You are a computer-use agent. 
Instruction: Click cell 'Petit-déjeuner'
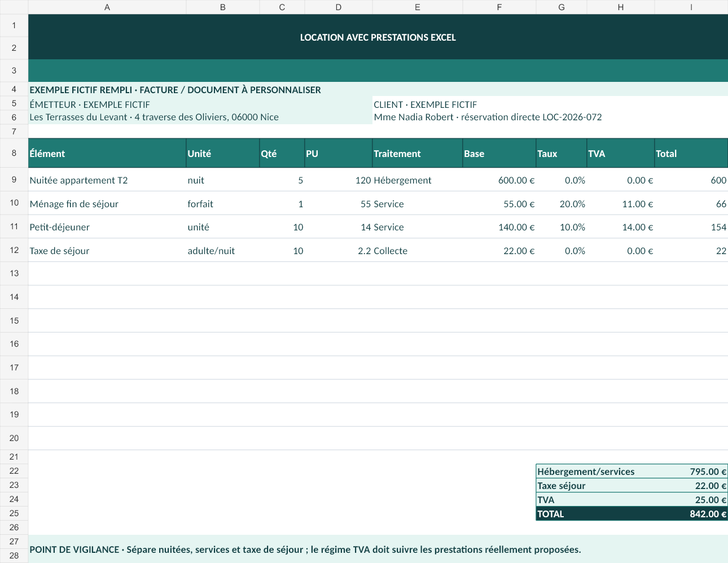point(107,226)
